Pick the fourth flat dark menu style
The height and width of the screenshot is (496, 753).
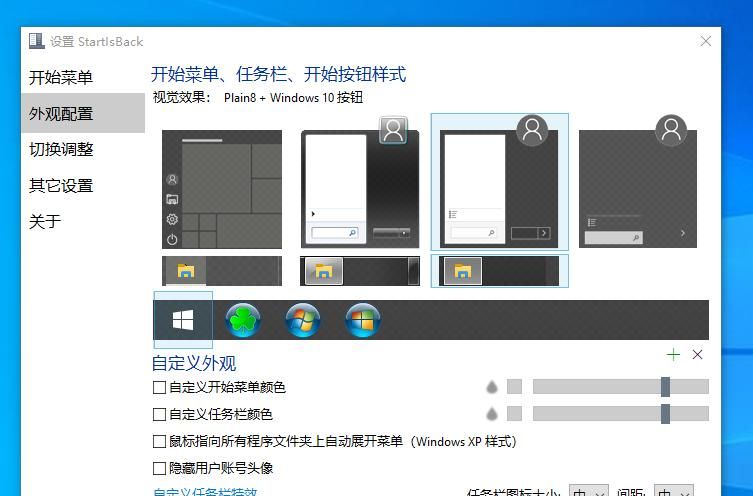[x=638, y=182]
